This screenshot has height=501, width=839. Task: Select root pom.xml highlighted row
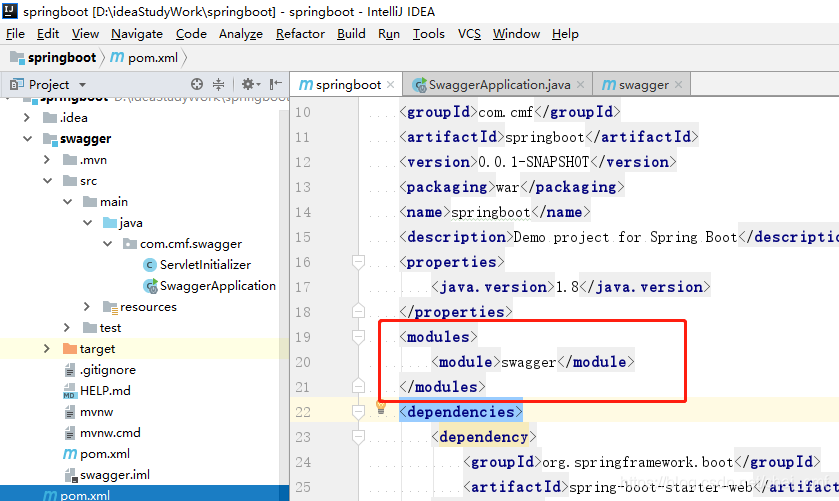pyautogui.click(x=144, y=494)
